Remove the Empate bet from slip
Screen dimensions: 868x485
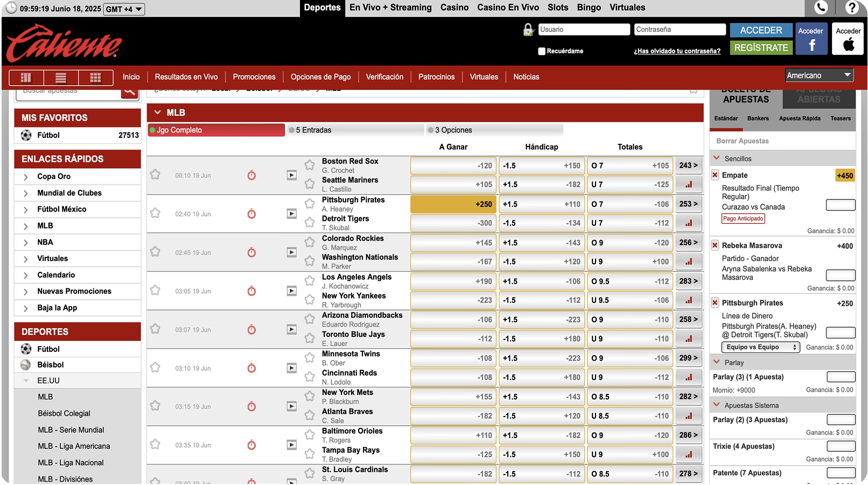click(715, 175)
